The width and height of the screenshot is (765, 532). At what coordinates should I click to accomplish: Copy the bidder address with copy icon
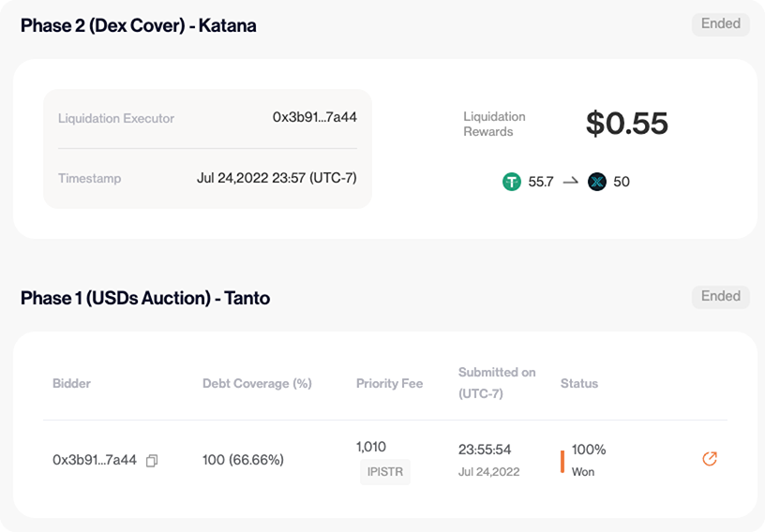(x=152, y=461)
